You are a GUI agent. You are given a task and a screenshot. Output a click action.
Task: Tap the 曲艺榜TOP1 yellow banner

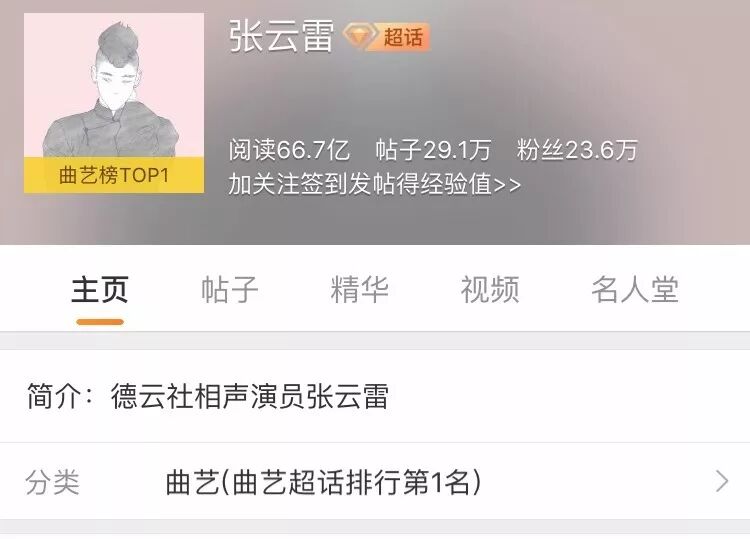pyautogui.click(x=114, y=175)
